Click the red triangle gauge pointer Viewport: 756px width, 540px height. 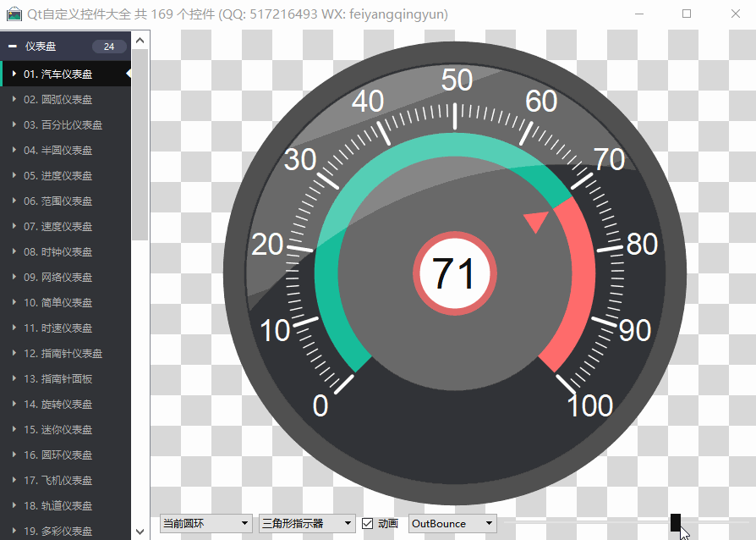coord(537,222)
